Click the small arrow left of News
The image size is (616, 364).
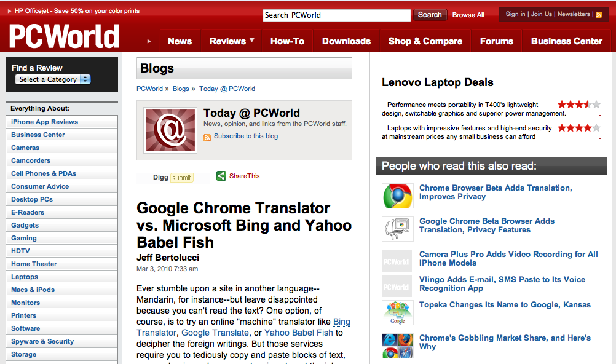[149, 41]
